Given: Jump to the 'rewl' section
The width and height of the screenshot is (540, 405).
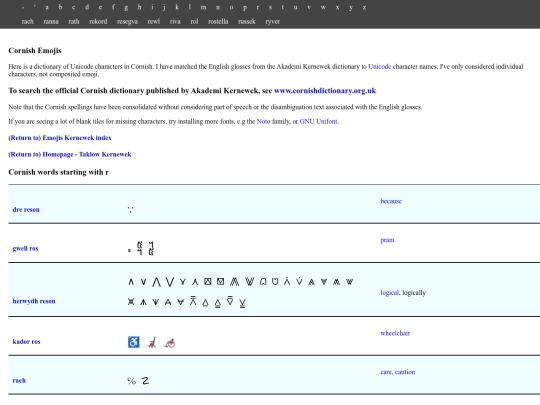Looking at the screenshot, I should coord(154,21).
